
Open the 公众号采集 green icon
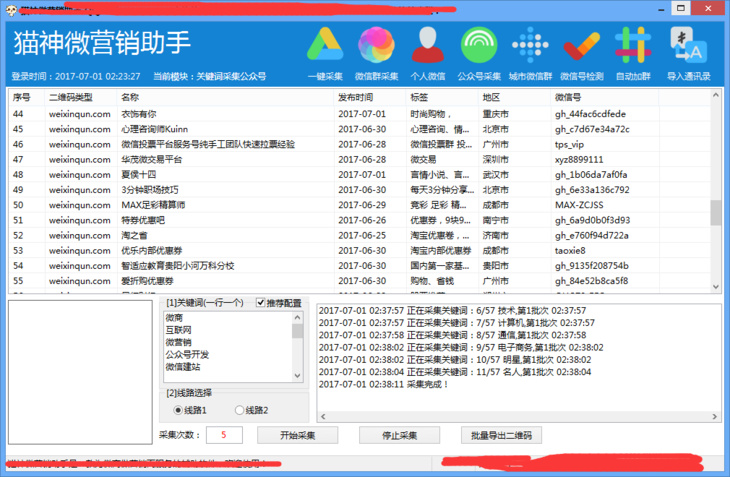[479, 44]
